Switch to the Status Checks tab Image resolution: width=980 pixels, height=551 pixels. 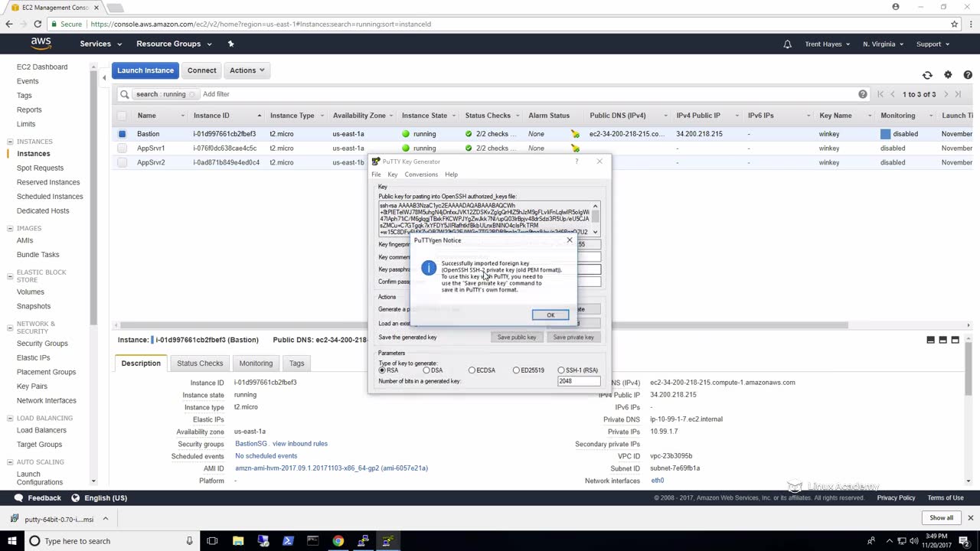pyautogui.click(x=200, y=364)
